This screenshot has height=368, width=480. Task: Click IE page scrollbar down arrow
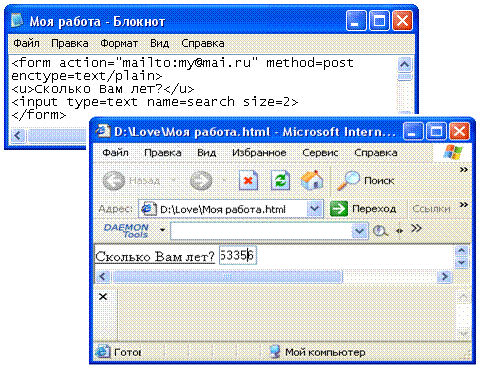click(462, 263)
